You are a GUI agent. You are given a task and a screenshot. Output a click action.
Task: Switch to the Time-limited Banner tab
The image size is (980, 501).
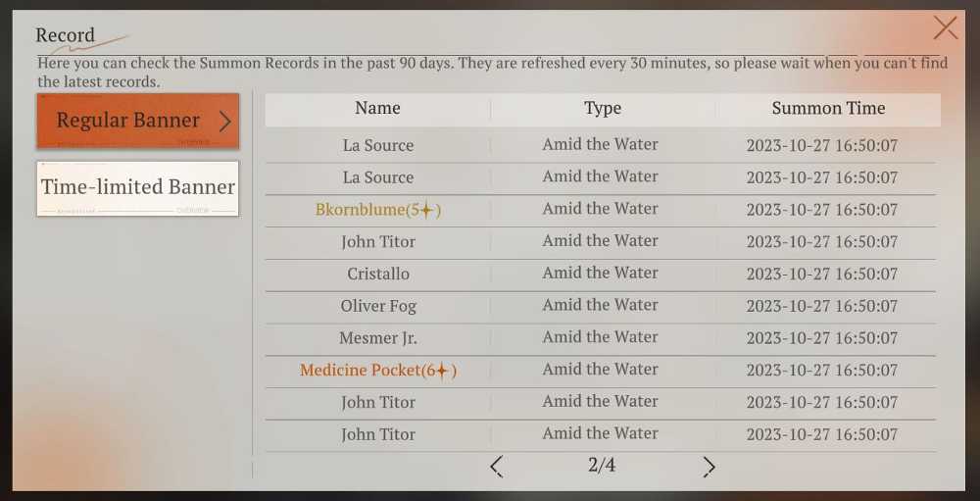tap(137, 188)
